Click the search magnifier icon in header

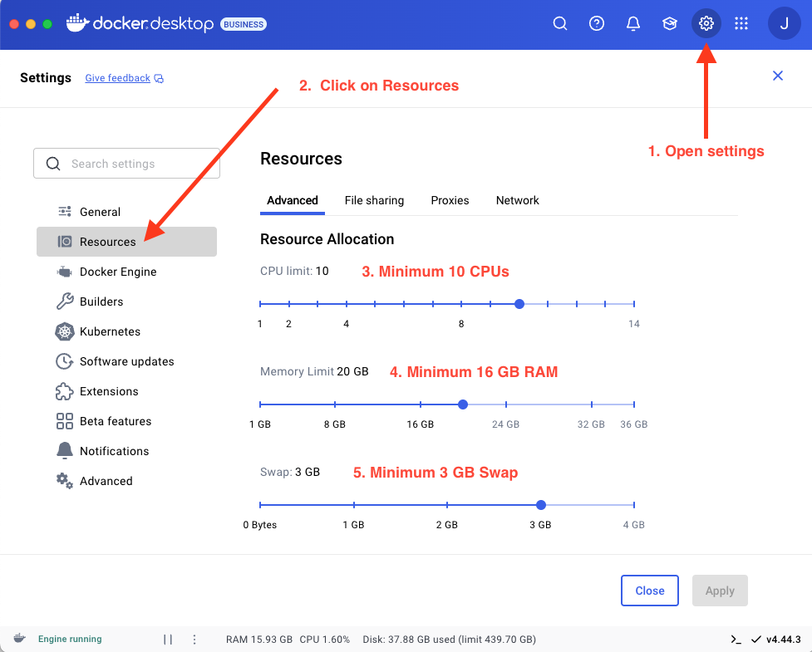click(560, 23)
